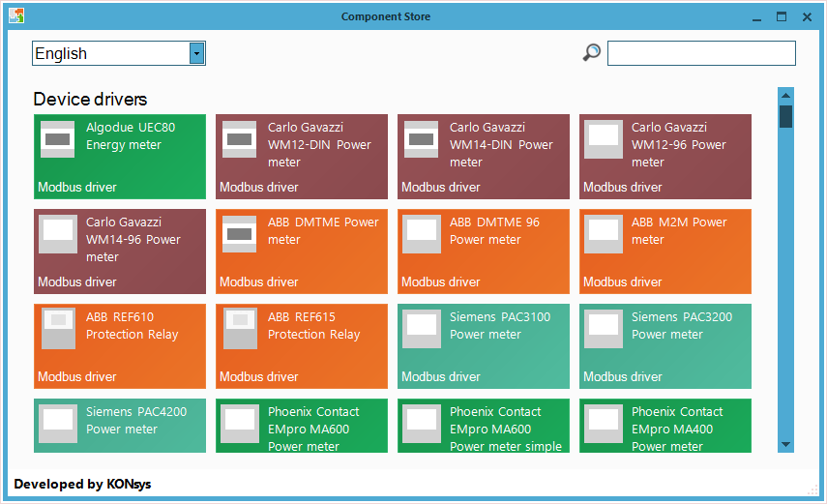Click the ABB DMTME 96 device icon
Viewport: 827px width, 504px height.
[x=422, y=234]
